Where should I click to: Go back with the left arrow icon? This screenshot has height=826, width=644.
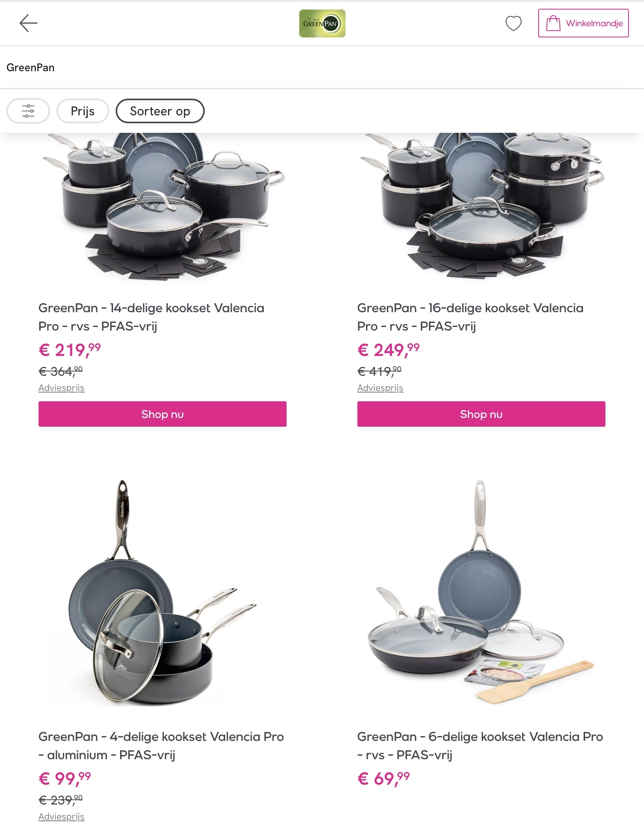29,23
